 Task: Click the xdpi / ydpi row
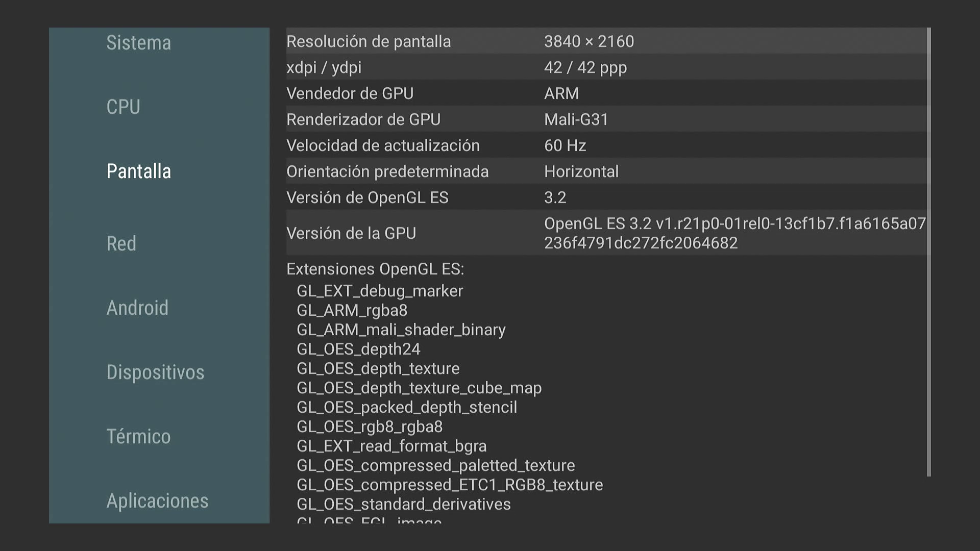pyautogui.click(x=606, y=67)
